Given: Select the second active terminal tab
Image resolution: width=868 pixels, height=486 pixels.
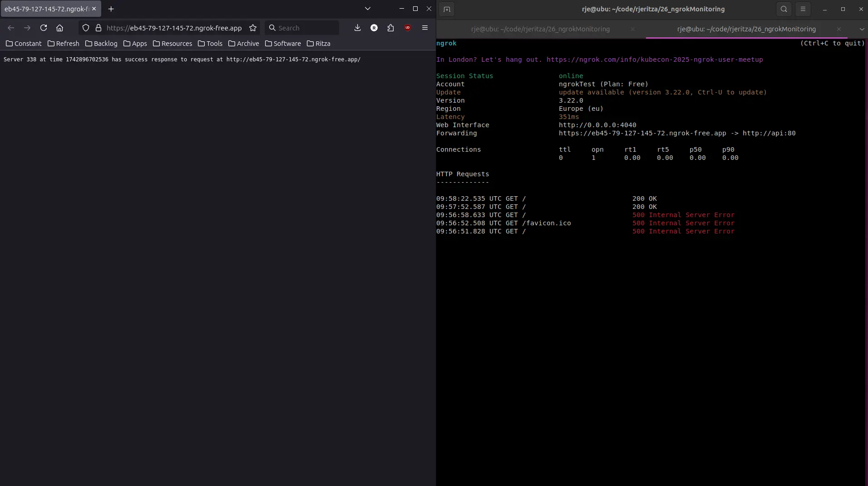Looking at the screenshot, I should click(746, 29).
